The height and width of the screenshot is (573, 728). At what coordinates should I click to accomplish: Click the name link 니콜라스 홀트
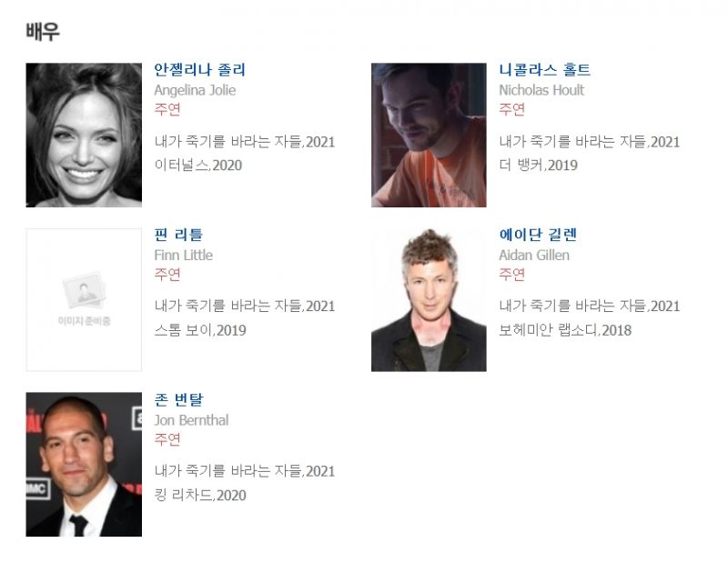[x=544, y=70]
